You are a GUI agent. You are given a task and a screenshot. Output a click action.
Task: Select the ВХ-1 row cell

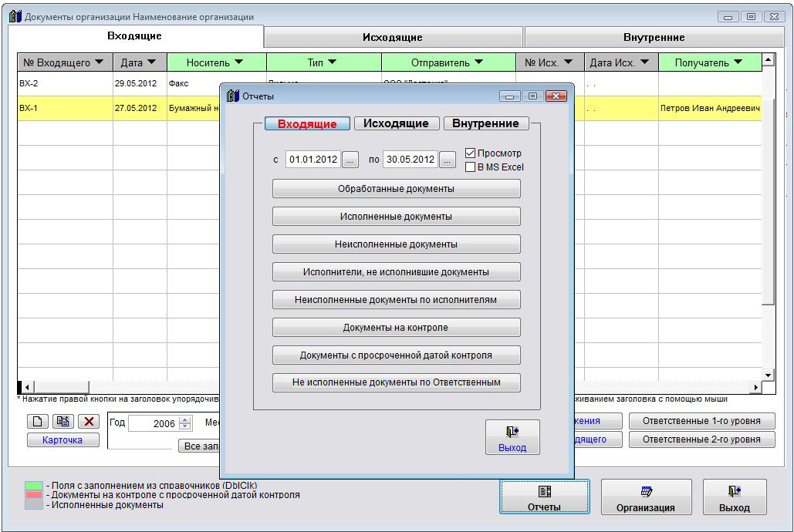(66, 108)
